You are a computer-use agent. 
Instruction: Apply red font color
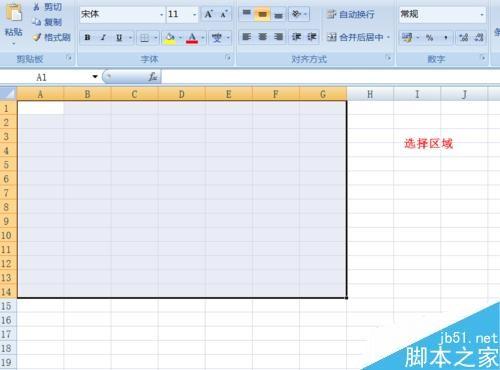click(192, 37)
